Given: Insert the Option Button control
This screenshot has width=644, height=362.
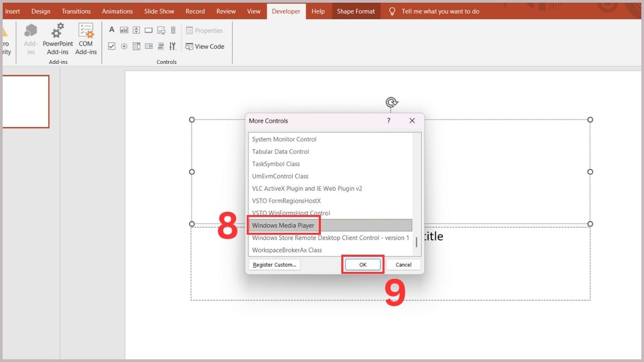Looking at the screenshot, I should pyautogui.click(x=124, y=46).
